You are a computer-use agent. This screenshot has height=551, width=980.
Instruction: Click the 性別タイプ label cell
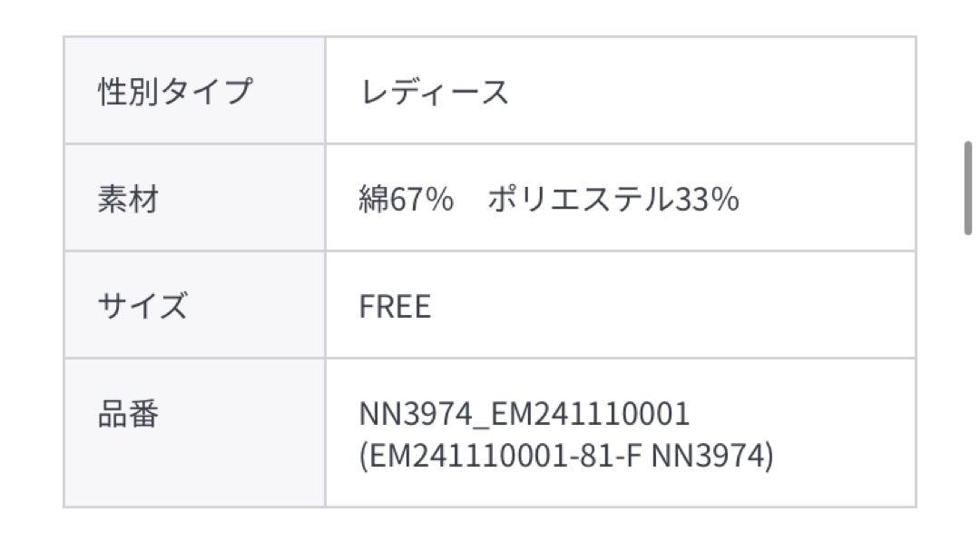(194, 91)
